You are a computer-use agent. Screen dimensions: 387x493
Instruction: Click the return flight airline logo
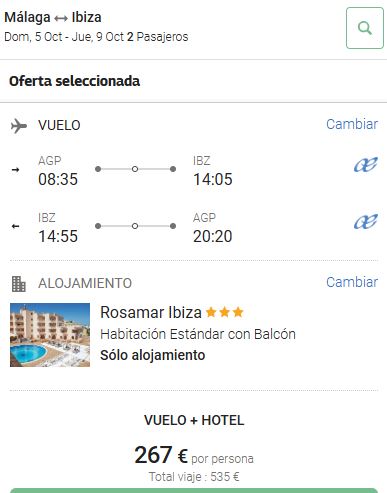pos(366,222)
